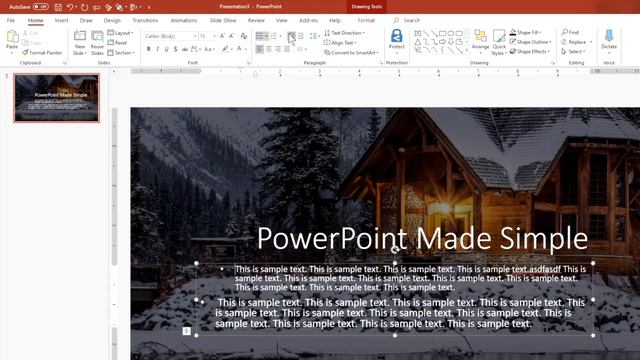This screenshot has width=640, height=360.
Task: Clear all formatting
Action: 244,36
